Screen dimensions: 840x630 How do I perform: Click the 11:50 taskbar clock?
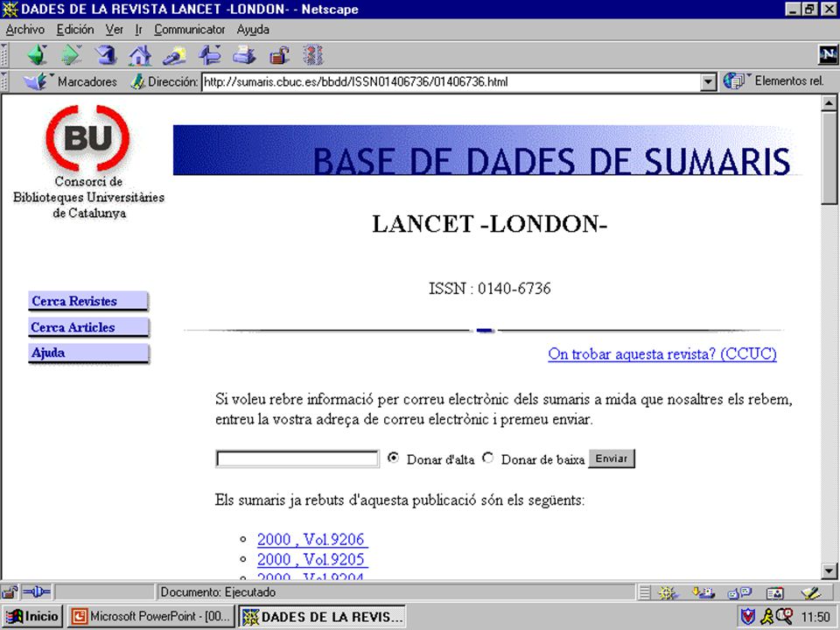[x=815, y=617]
